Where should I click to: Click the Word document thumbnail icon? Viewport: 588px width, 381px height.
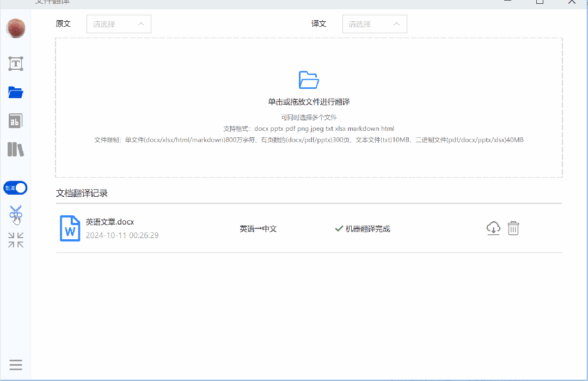pyautogui.click(x=70, y=228)
